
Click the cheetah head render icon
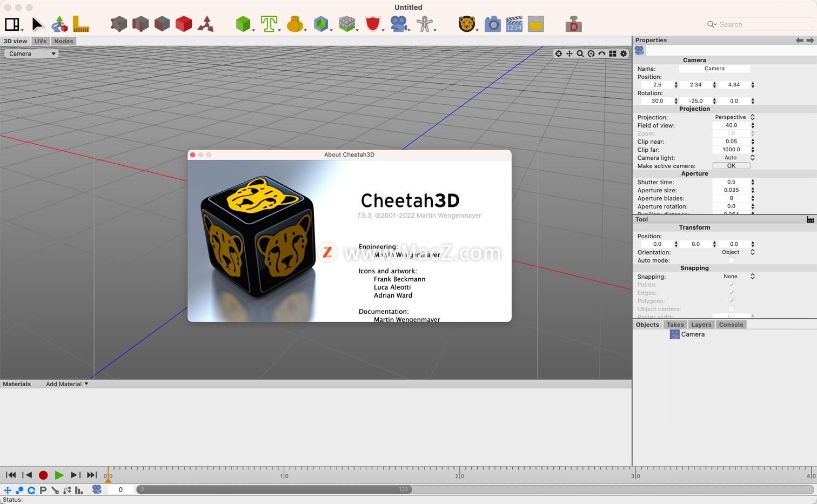tap(466, 24)
